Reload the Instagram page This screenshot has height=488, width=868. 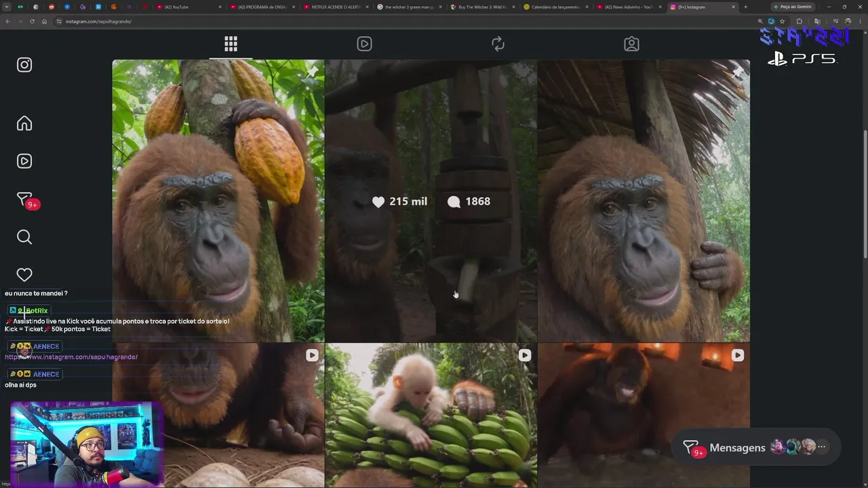click(32, 21)
